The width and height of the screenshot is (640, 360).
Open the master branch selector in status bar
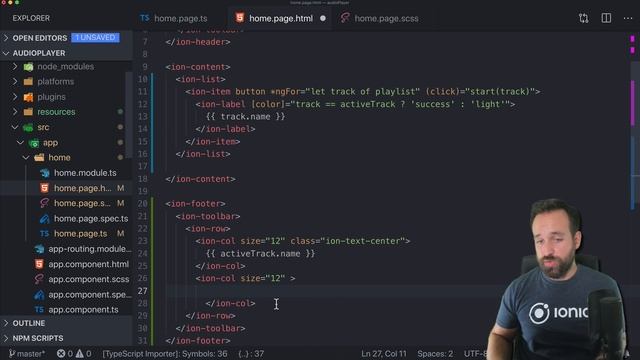27,353
